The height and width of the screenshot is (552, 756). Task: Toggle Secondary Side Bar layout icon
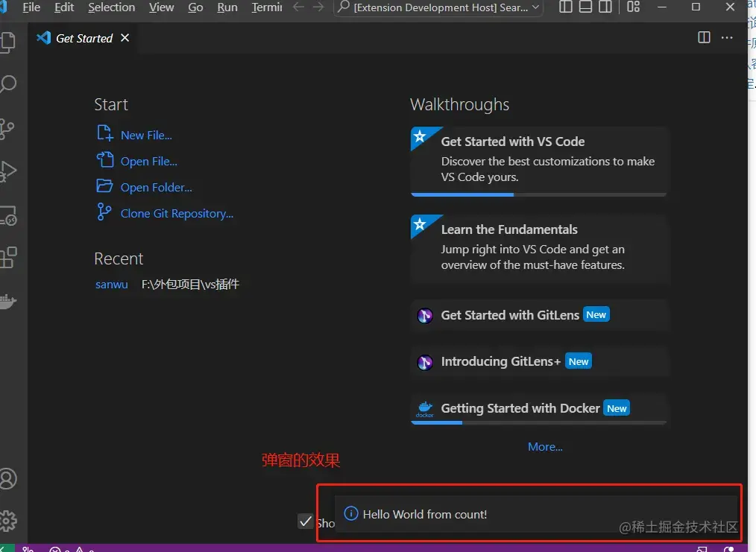[605, 7]
